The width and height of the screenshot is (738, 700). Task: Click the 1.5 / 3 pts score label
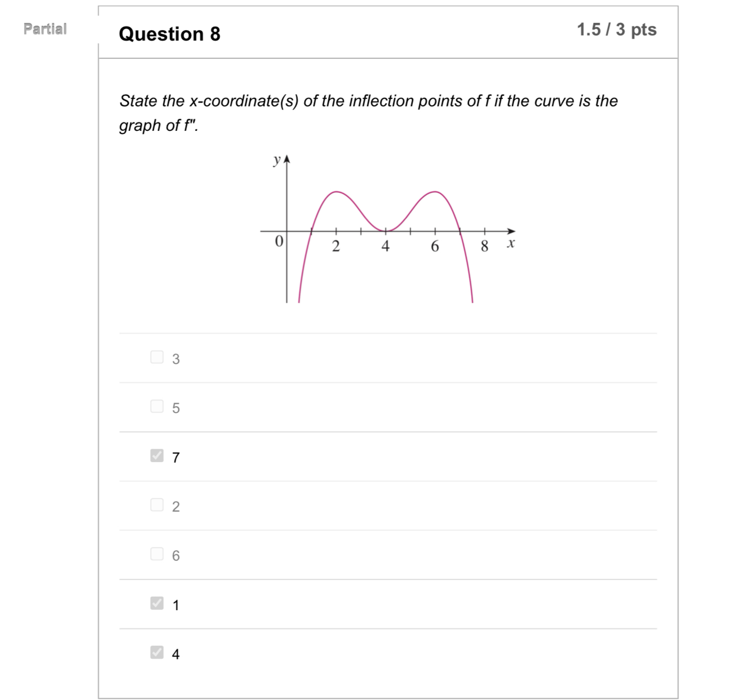(x=616, y=30)
